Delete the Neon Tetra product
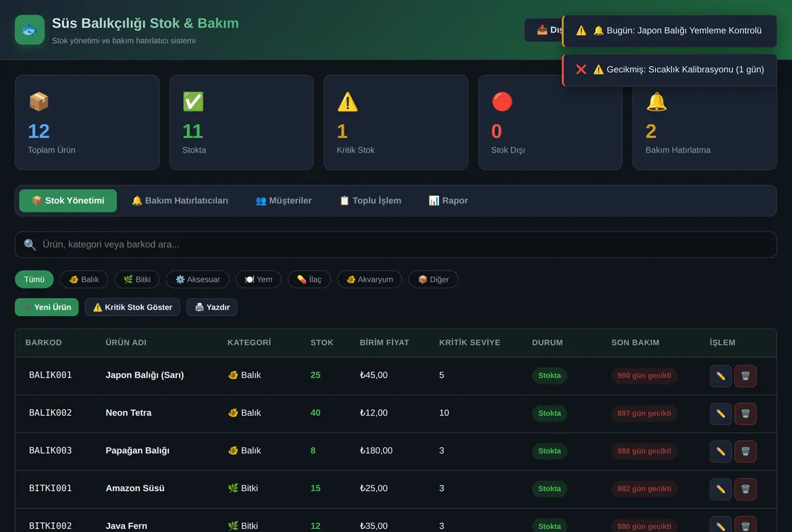Viewport: 792px width, 532px height. point(745,414)
